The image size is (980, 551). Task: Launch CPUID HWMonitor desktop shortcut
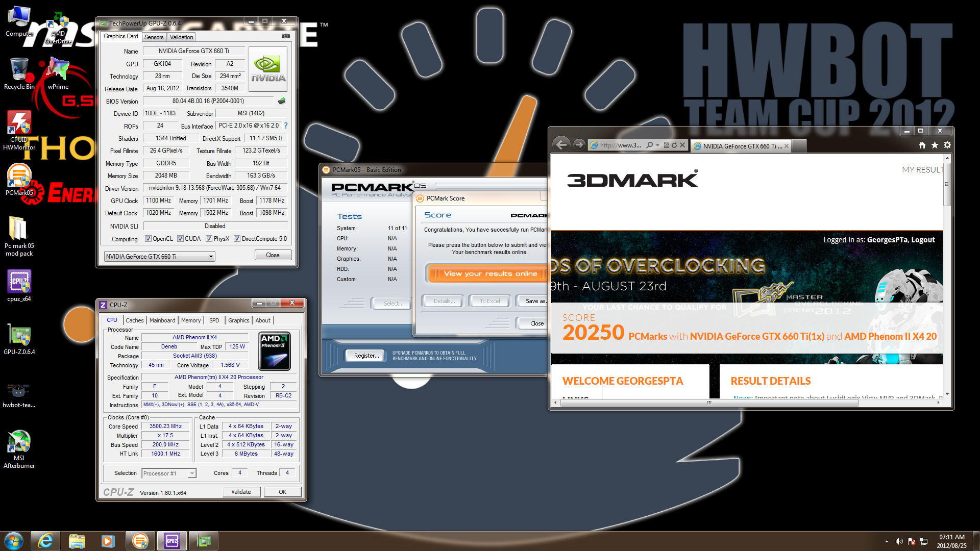tap(19, 131)
